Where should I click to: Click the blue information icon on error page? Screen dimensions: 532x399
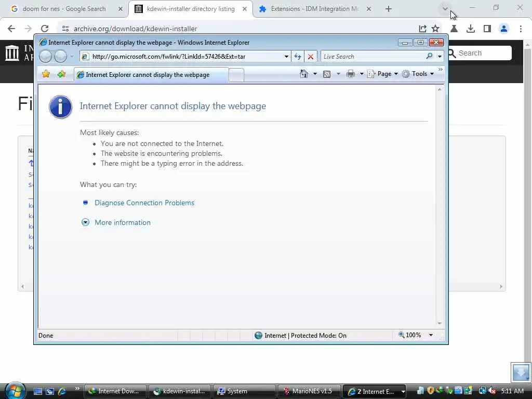60,107
